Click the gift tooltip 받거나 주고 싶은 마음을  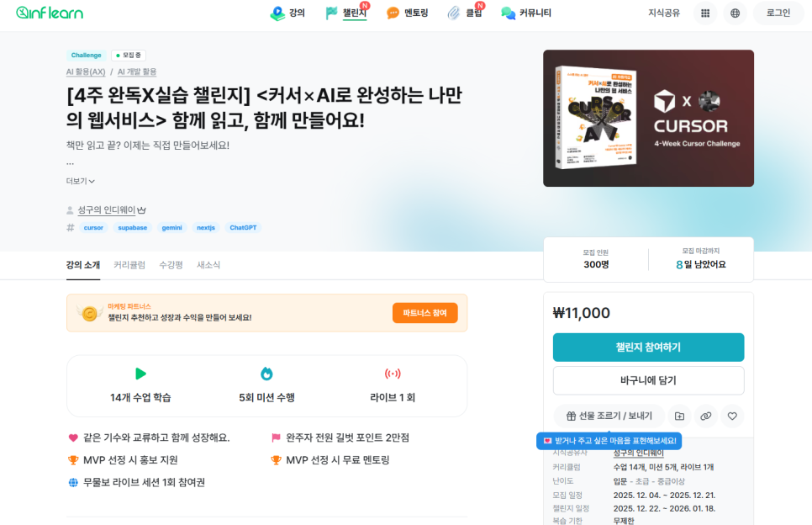coord(609,441)
